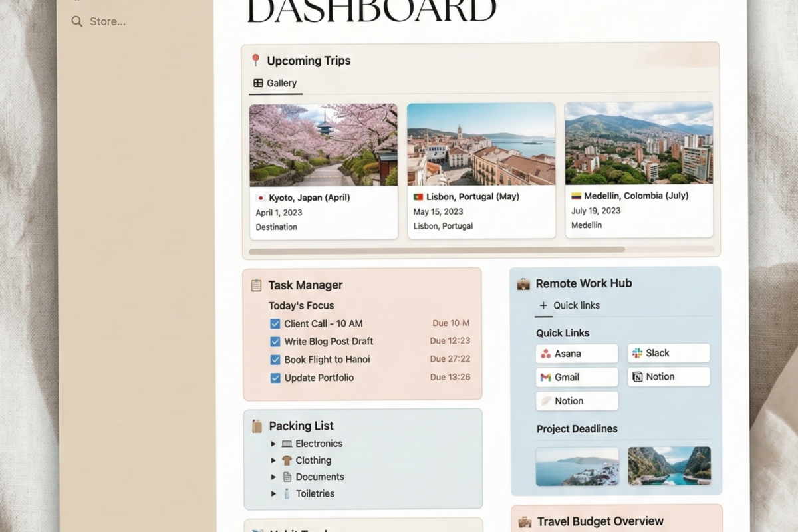This screenshot has height=532, width=798.
Task: Click the Quick links add button
Action: (x=543, y=305)
